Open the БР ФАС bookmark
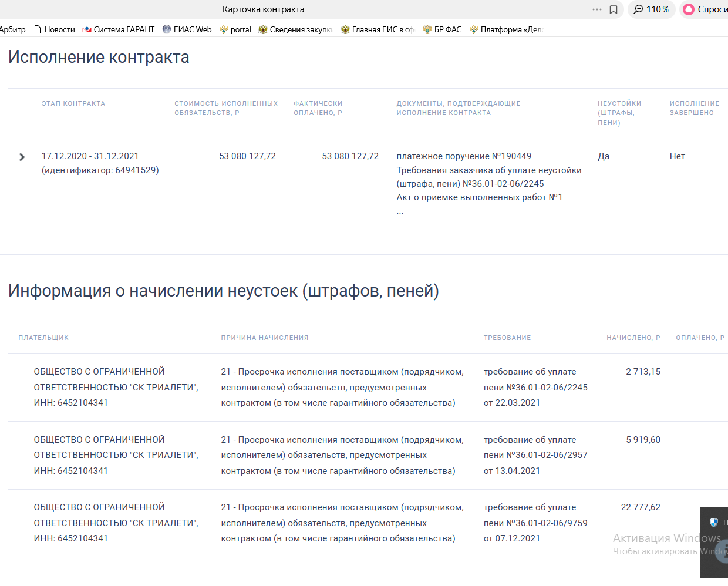This screenshot has height=586, width=728. [x=442, y=29]
